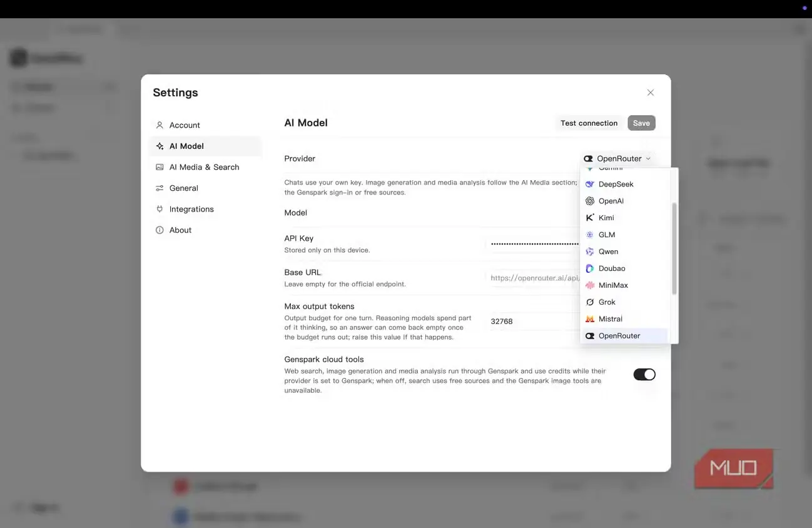Click the Account person icon

[160, 125]
